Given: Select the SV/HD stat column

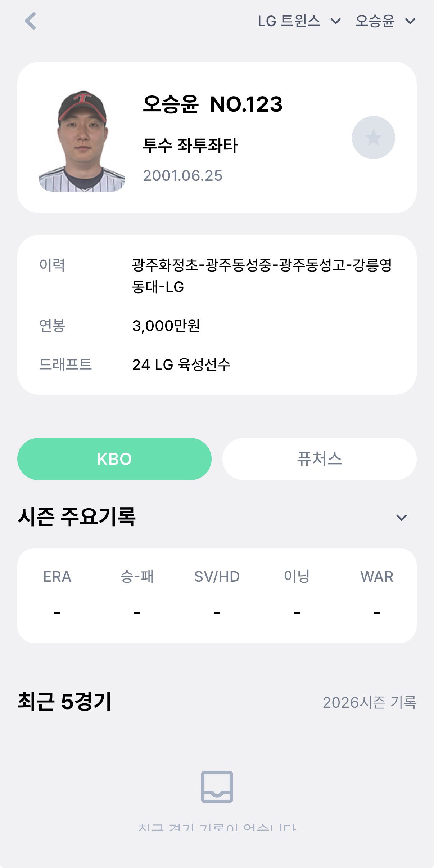Looking at the screenshot, I should (217, 594).
